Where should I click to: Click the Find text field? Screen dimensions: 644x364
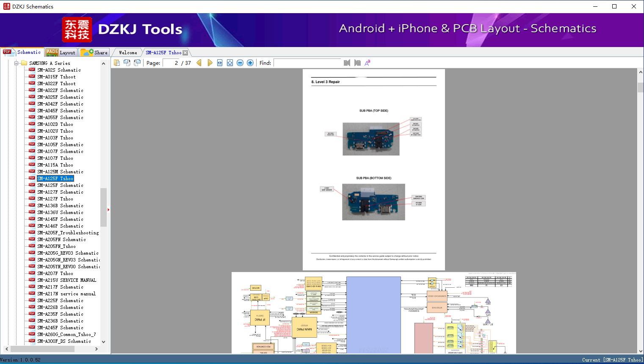point(307,63)
